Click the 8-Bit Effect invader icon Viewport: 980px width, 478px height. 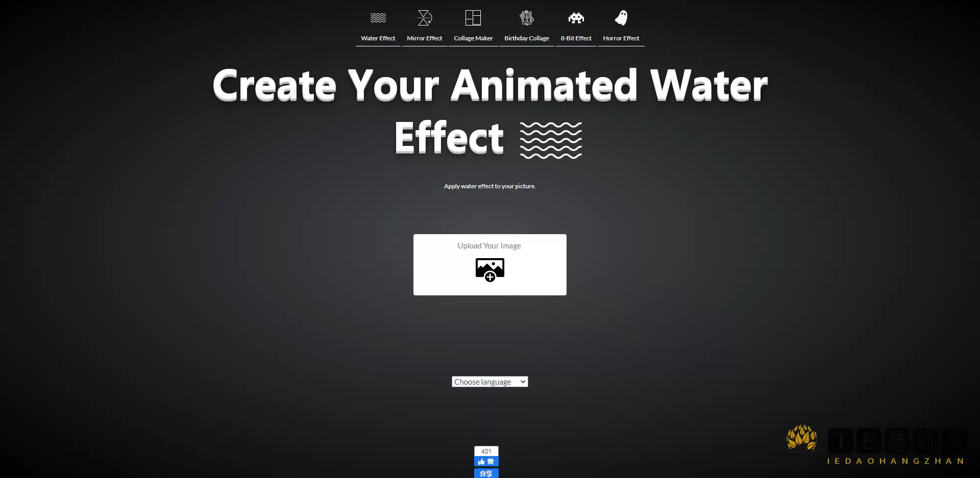point(576,17)
